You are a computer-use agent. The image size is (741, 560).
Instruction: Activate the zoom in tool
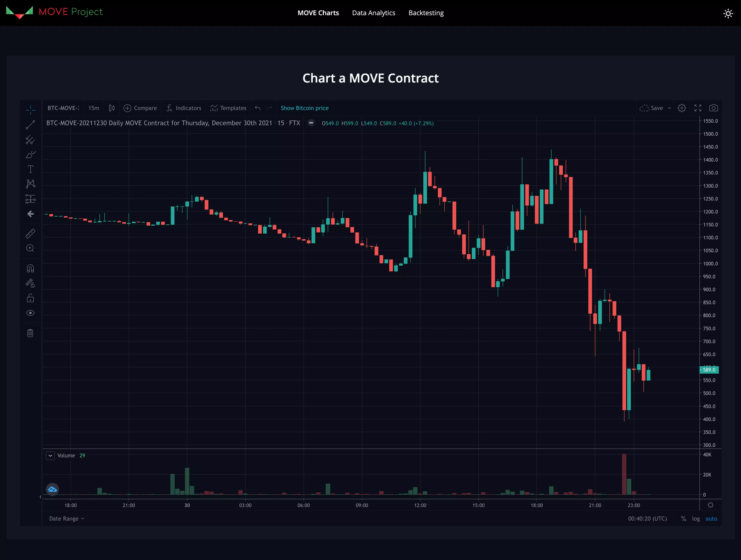pos(30,248)
